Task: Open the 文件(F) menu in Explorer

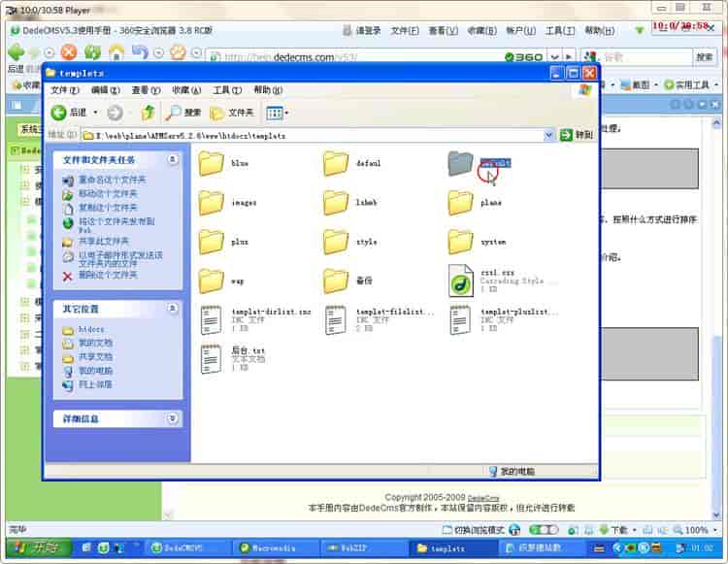Action: pyautogui.click(x=64, y=90)
